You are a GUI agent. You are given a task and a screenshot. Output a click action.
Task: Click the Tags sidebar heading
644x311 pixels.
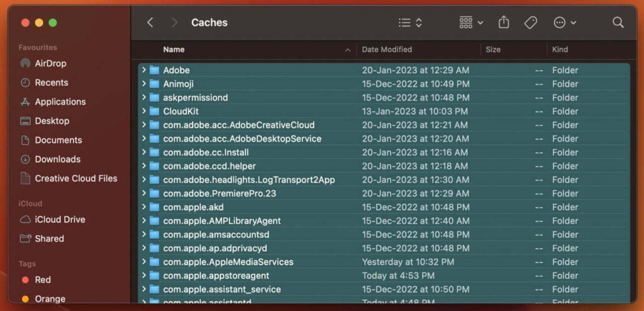(x=27, y=264)
